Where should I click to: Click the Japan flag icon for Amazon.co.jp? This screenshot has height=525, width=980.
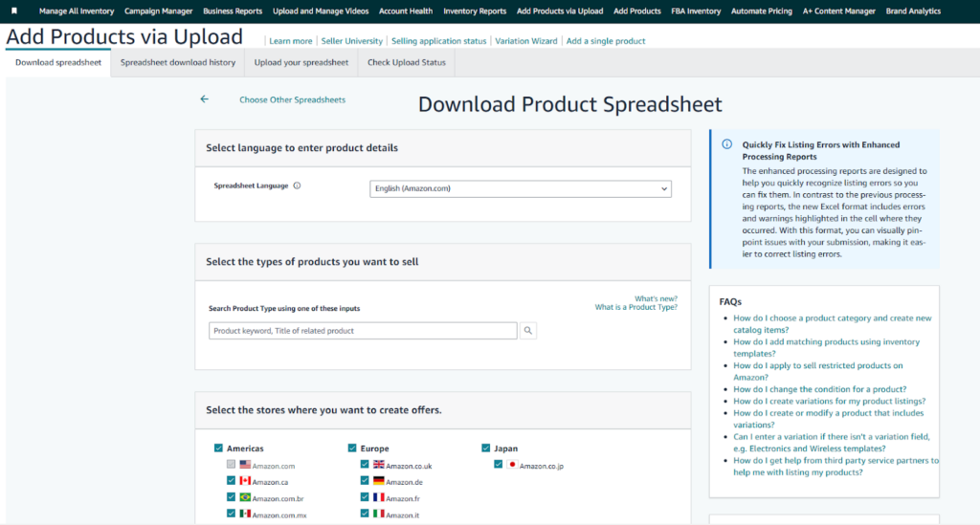pos(512,465)
